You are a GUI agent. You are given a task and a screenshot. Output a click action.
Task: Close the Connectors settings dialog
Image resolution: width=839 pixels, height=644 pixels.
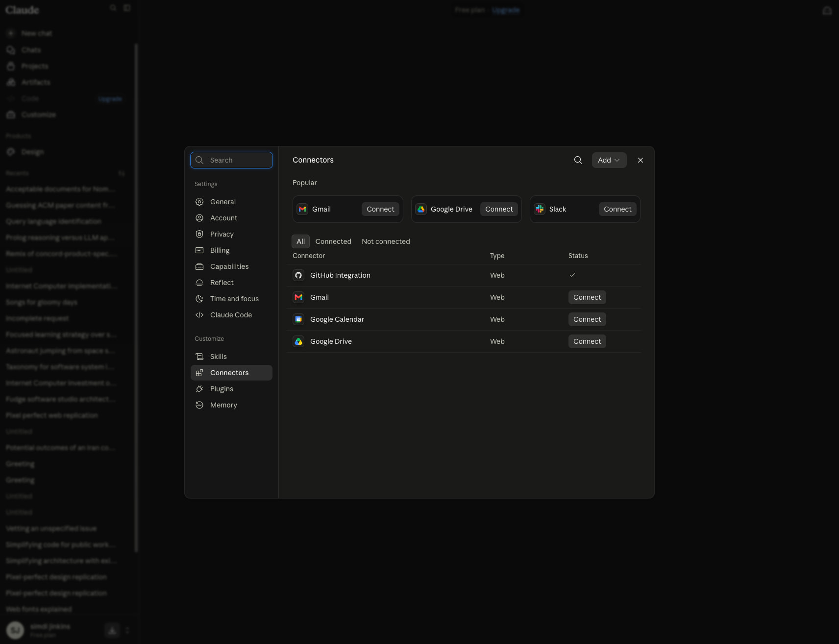[641, 160]
